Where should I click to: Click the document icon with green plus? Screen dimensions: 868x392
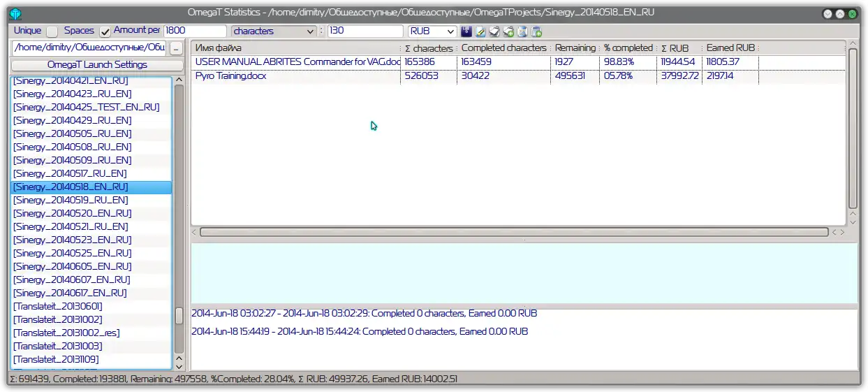pos(536,31)
